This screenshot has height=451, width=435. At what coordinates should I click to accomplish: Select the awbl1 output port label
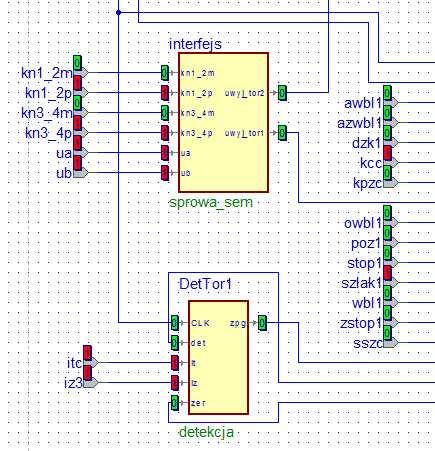[363, 103]
